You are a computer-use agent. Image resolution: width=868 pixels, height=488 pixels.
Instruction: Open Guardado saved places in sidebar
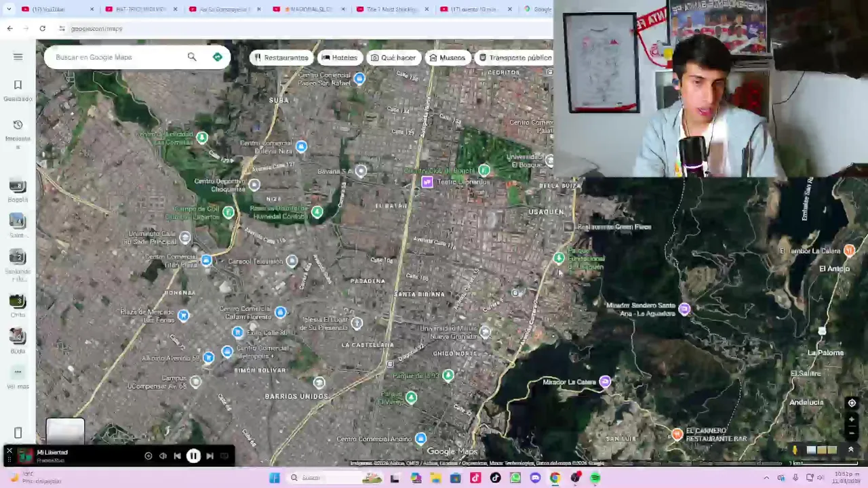18,90
